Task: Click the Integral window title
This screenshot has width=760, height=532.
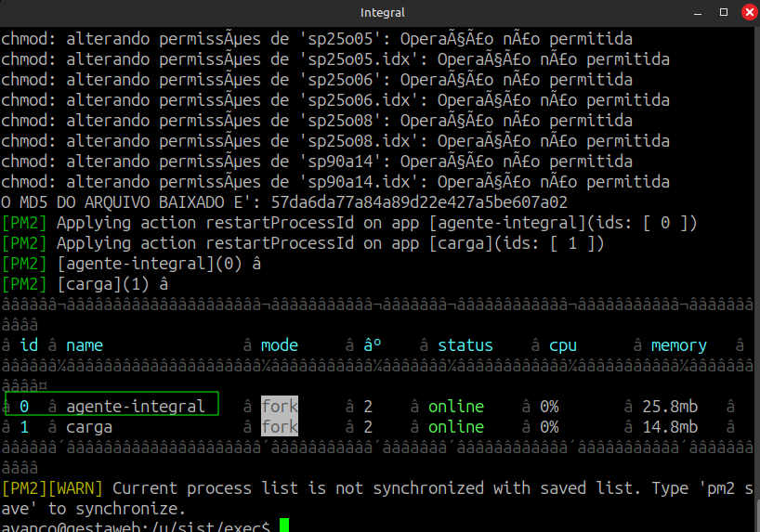Action: 382,13
